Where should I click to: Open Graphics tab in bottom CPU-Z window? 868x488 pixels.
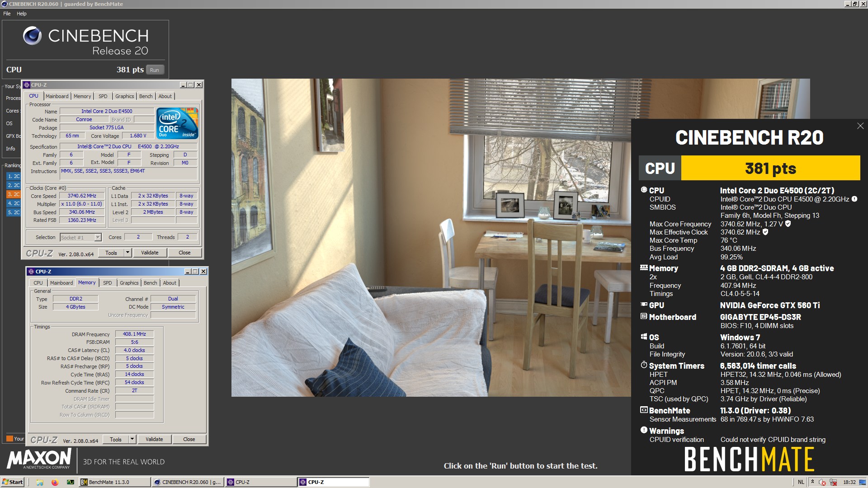[129, 283]
